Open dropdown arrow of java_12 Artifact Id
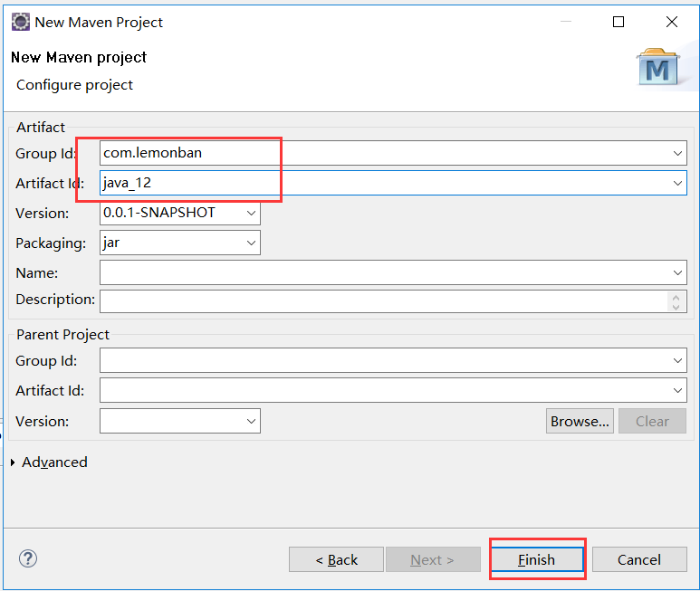Screen dimensions: 700x591 [678, 184]
